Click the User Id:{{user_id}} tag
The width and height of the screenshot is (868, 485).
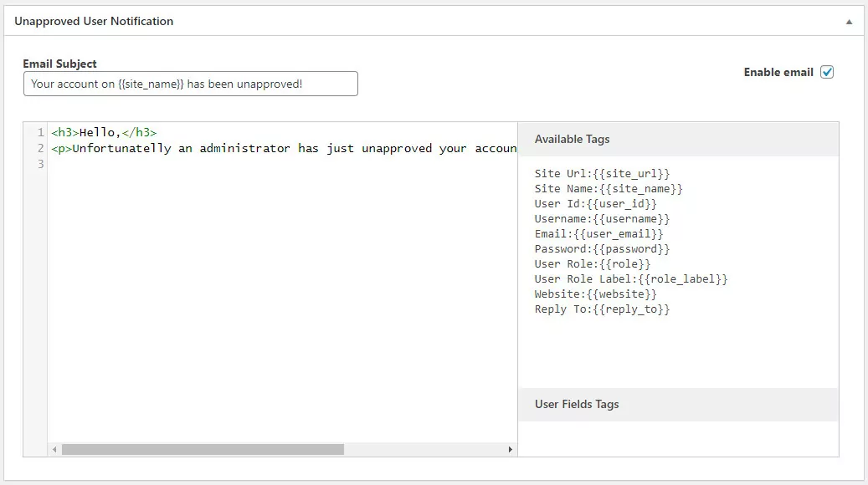(596, 203)
